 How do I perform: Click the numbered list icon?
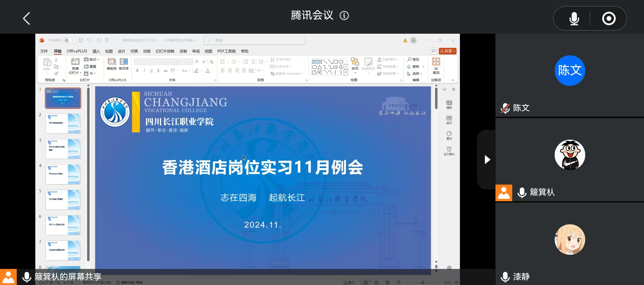pos(234,62)
